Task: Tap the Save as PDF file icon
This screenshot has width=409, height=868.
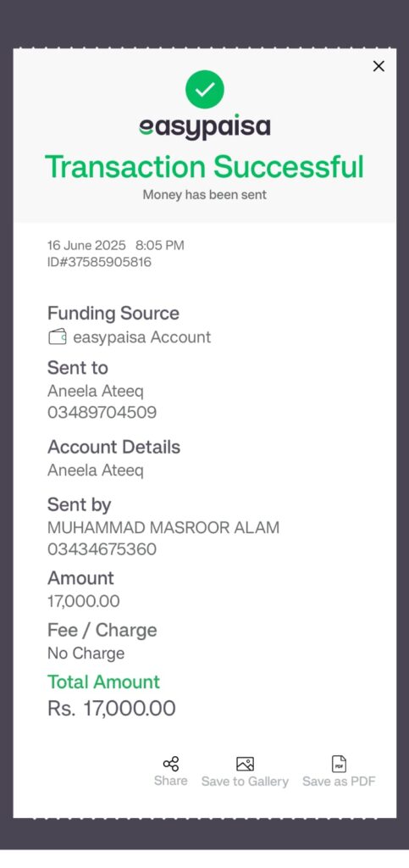Action: pyautogui.click(x=339, y=764)
